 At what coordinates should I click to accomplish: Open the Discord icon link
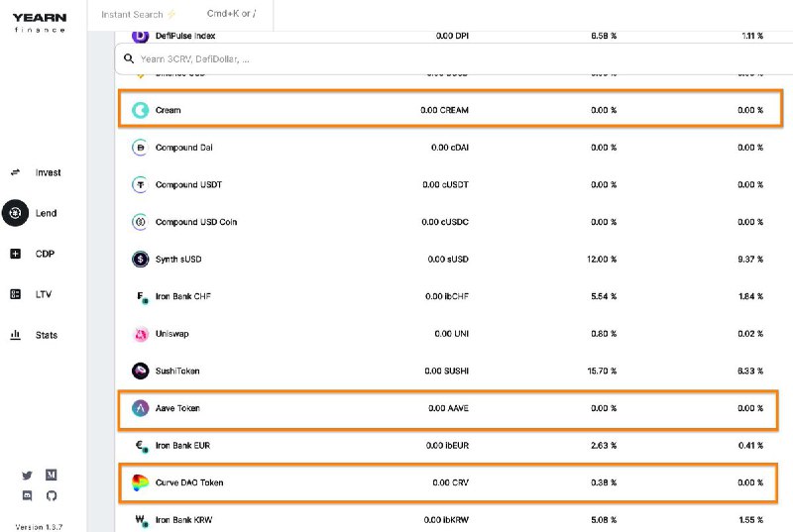click(28, 495)
